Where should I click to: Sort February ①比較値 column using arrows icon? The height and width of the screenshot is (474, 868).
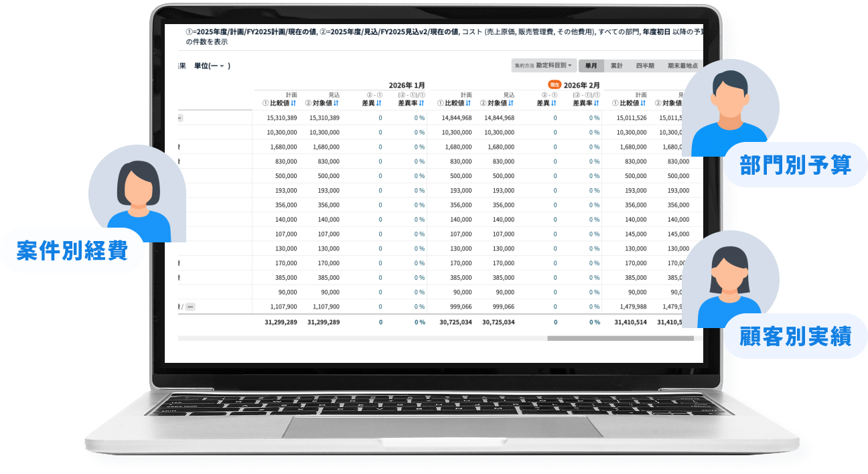(x=468, y=103)
